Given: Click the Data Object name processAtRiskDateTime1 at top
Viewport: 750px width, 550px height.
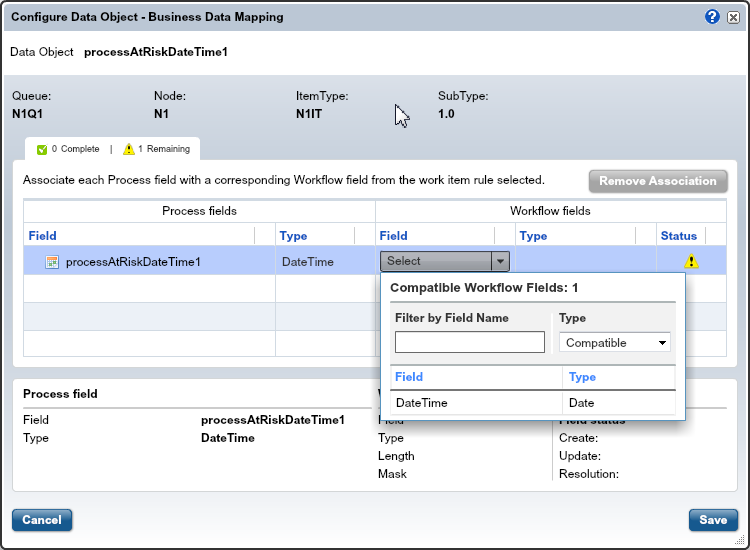Looking at the screenshot, I should pos(156,52).
